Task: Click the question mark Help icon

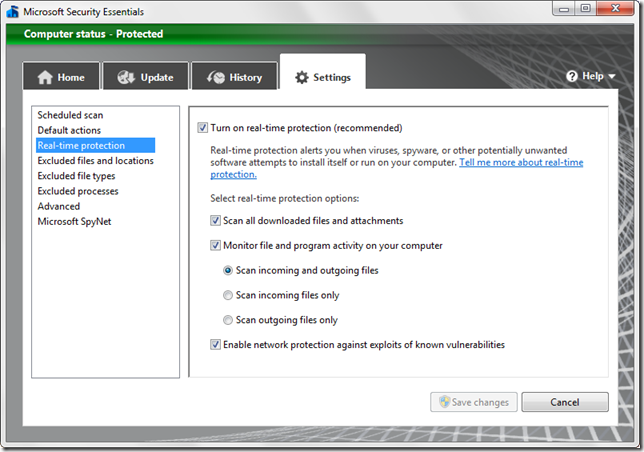Action: coord(572,76)
